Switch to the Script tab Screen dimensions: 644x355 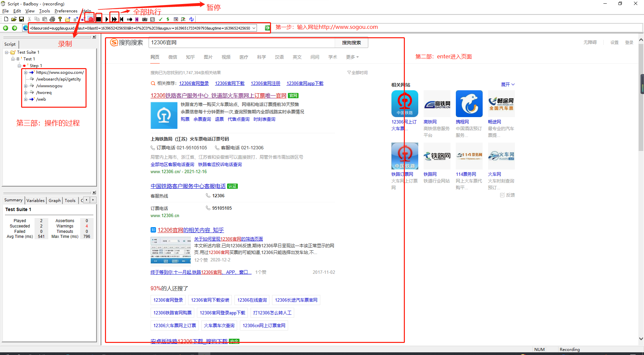click(10, 44)
